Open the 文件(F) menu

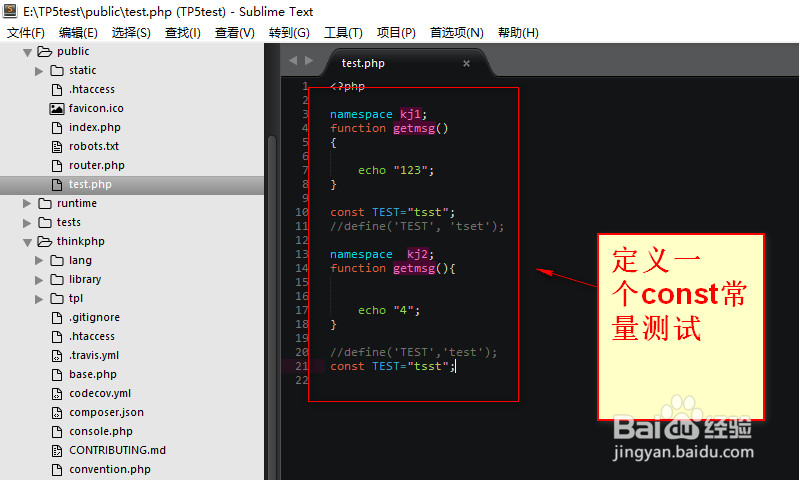25,33
